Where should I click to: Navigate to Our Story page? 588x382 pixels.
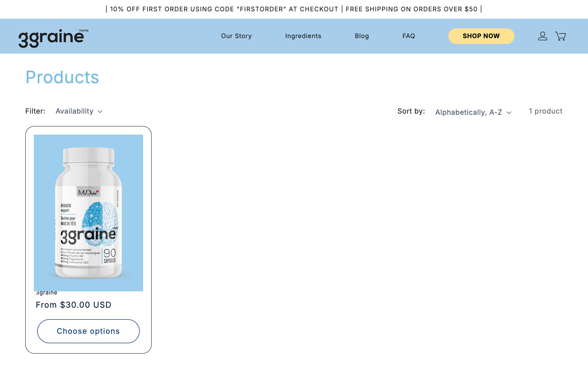click(236, 36)
